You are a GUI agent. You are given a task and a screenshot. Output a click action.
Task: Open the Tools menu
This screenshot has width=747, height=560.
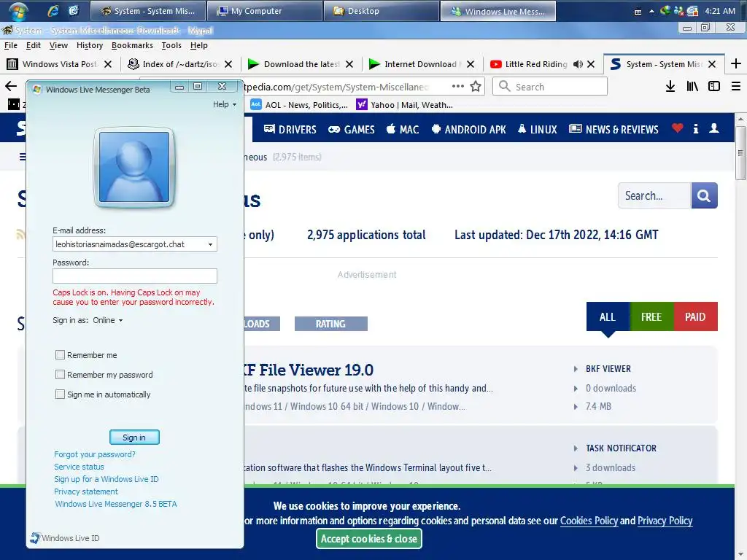(x=171, y=45)
